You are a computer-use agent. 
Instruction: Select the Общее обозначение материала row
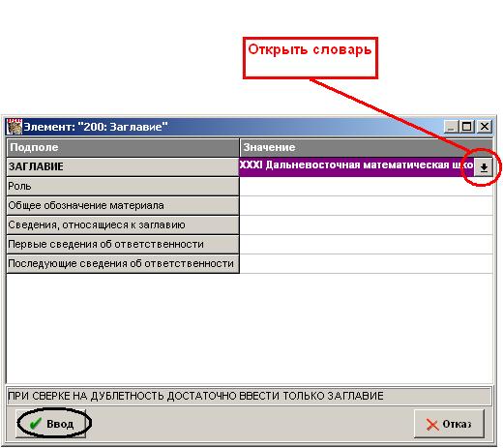(123, 205)
